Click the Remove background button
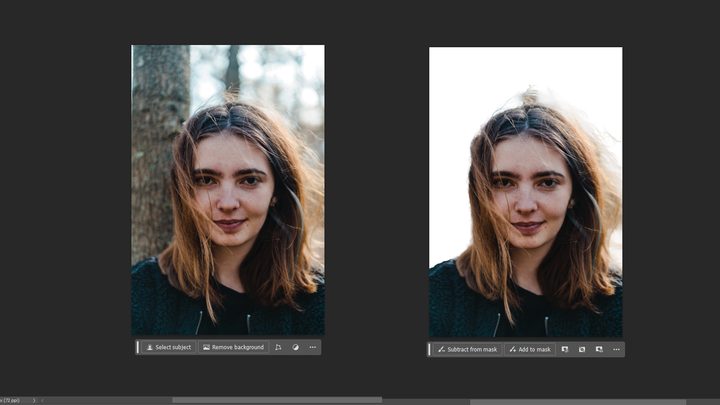The height and width of the screenshot is (405, 720). pos(233,347)
